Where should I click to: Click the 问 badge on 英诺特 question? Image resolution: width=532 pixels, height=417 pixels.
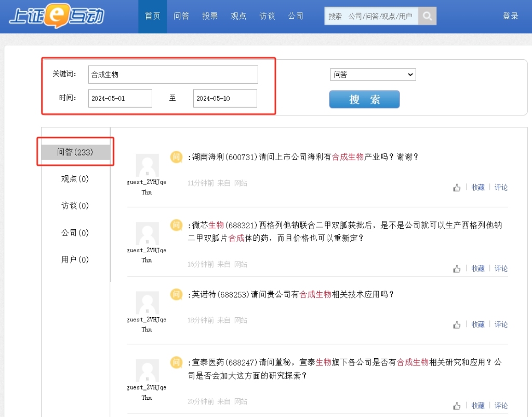point(177,294)
